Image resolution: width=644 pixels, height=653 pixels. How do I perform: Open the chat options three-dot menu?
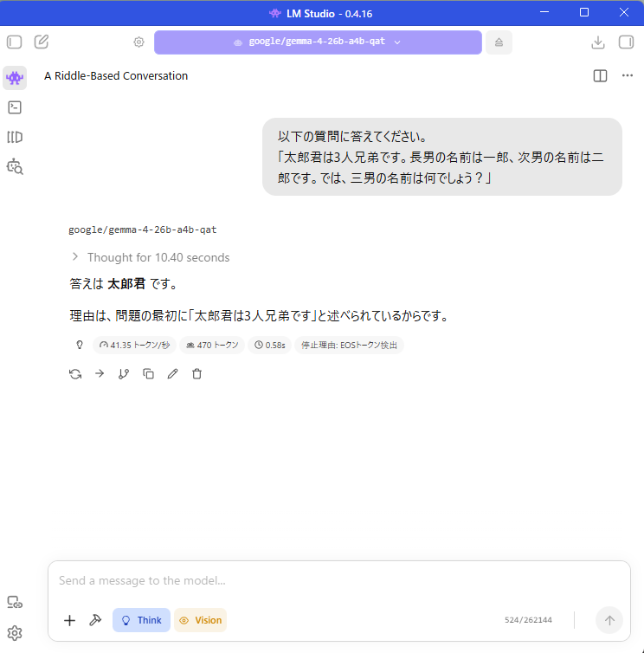[628, 75]
